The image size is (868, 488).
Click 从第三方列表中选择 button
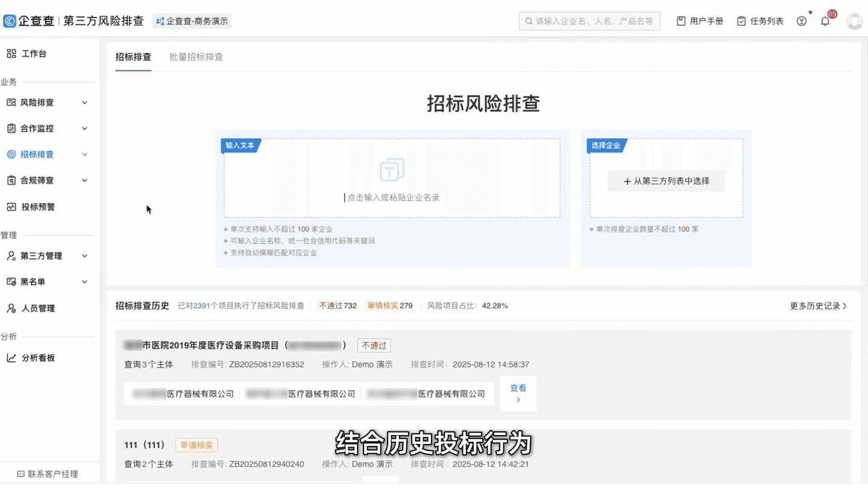click(666, 181)
